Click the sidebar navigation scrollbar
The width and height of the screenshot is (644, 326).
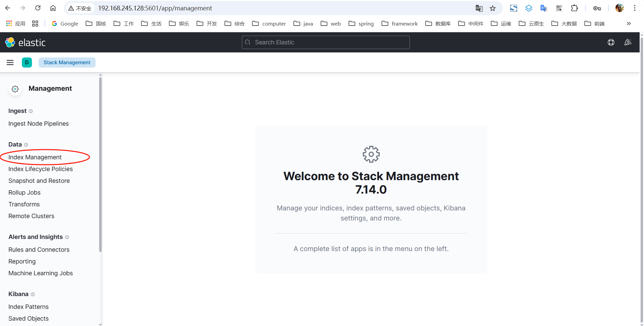tap(100, 165)
